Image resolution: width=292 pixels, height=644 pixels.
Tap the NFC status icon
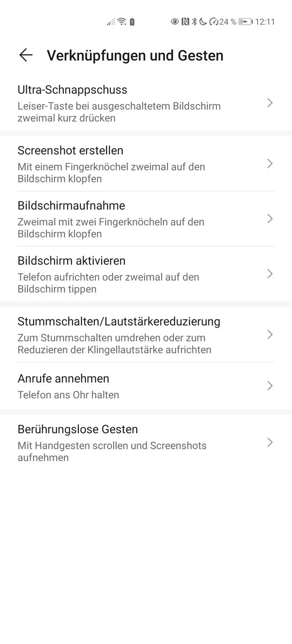click(x=185, y=21)
